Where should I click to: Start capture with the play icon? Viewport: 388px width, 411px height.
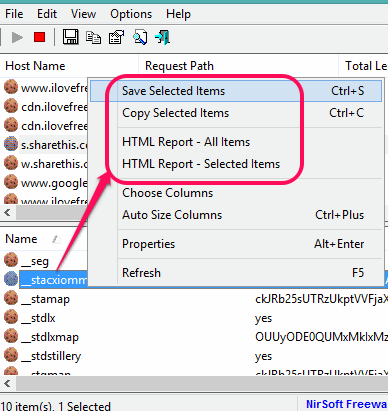click(x=17, y=37)
